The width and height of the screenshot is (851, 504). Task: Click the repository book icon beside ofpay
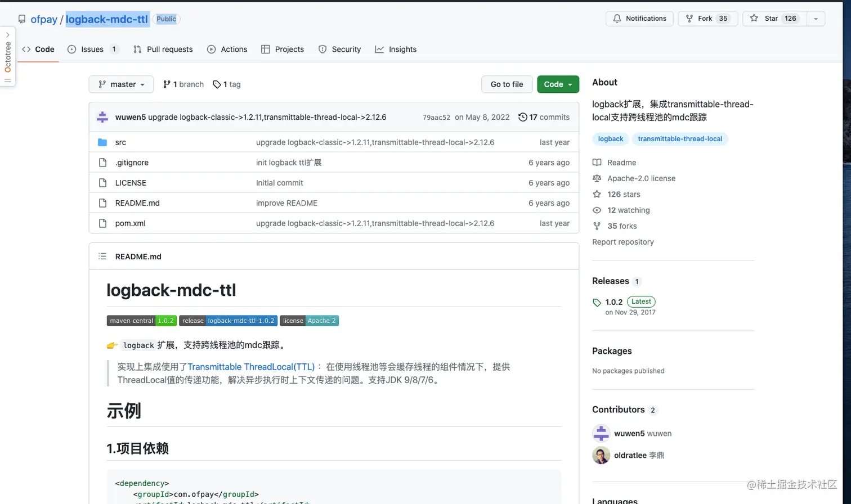point(22,19)
